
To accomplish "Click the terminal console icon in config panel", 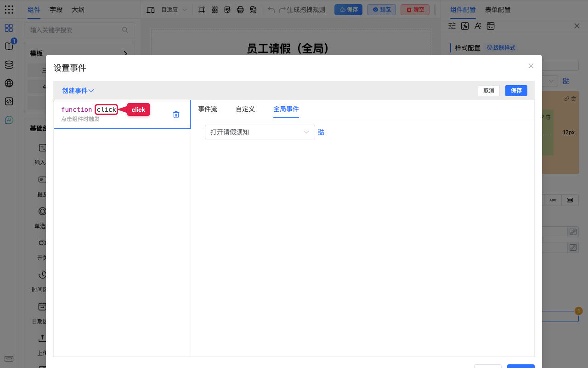I will [x=491, y=26].
